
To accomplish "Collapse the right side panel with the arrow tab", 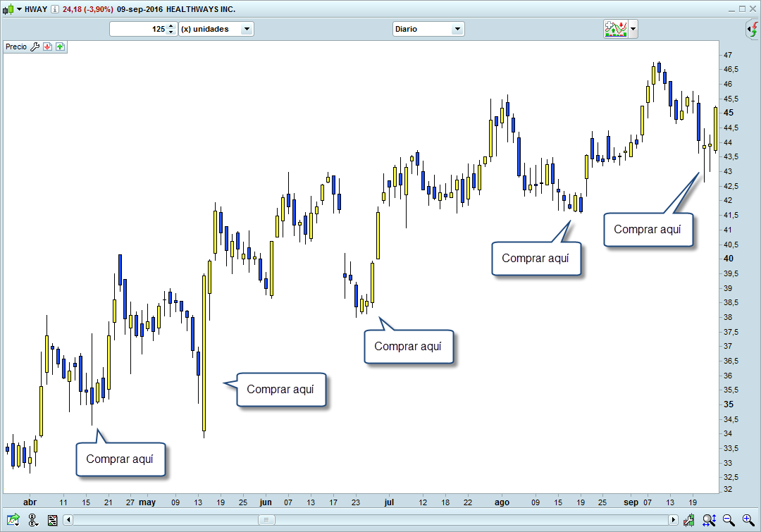I will point(749,30).
